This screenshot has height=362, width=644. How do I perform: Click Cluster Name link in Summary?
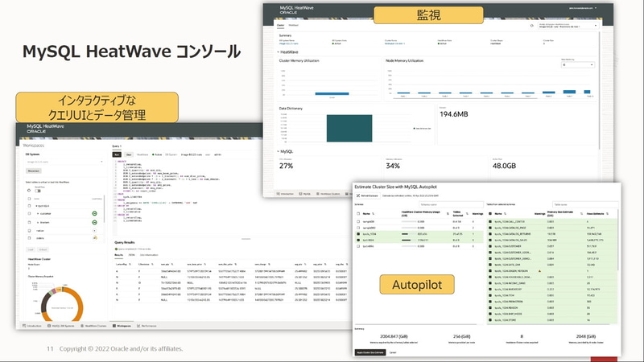394,43
